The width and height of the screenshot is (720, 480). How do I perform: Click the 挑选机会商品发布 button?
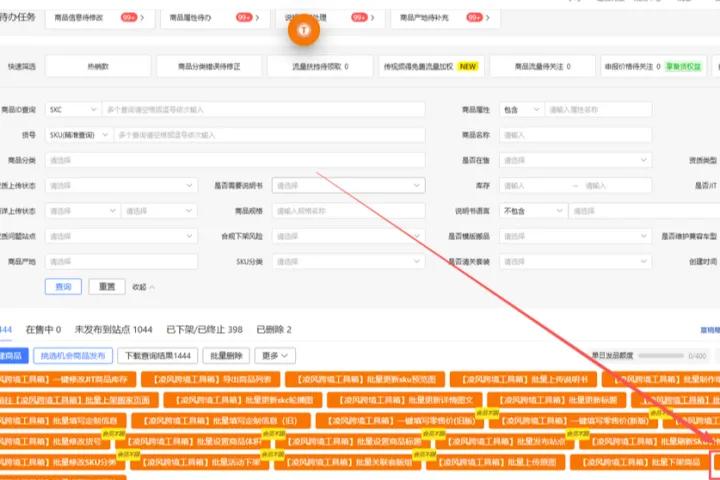coord(73,355)
